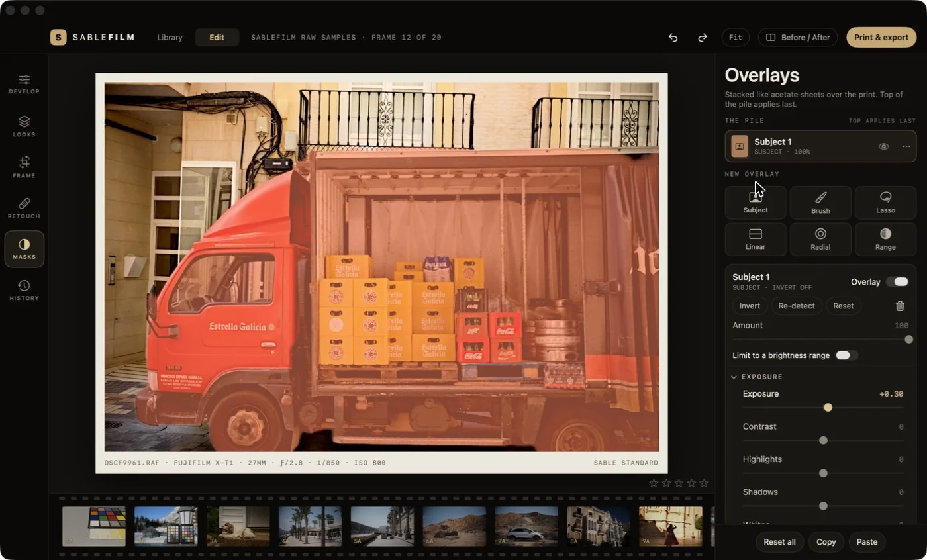This screenshot has height=560, width=927.
Task: Open the History panel
Action: click(x=24, y=290)
